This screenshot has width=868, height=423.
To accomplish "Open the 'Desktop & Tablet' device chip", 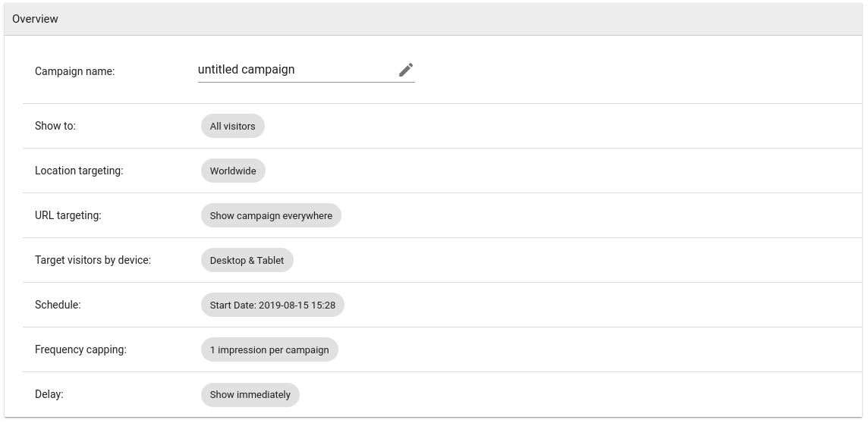I will (247, 261).
